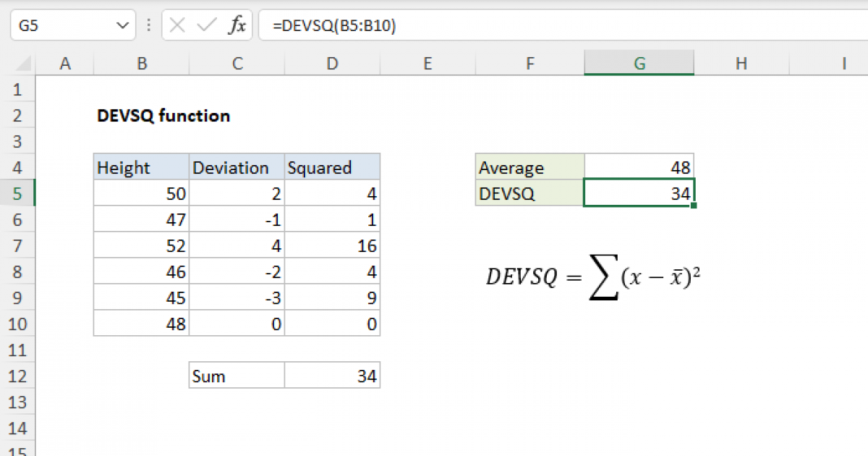Click the formula bar with =DEVSQ(B5:B10)

point(563,26)
